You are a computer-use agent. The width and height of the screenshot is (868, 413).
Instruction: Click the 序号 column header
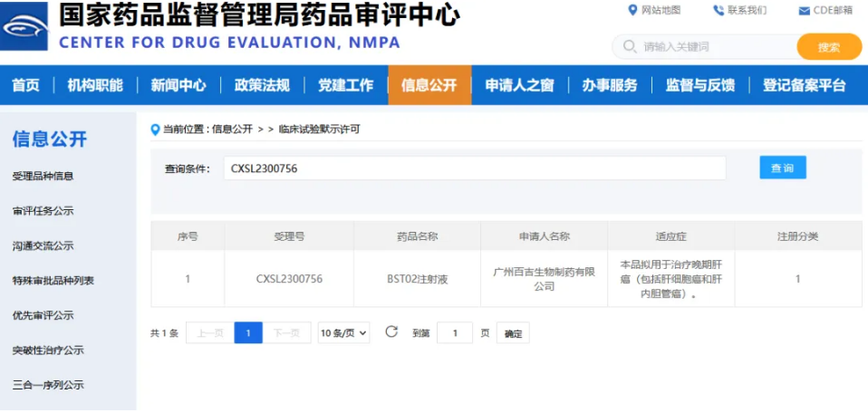[x=188, y=236]
